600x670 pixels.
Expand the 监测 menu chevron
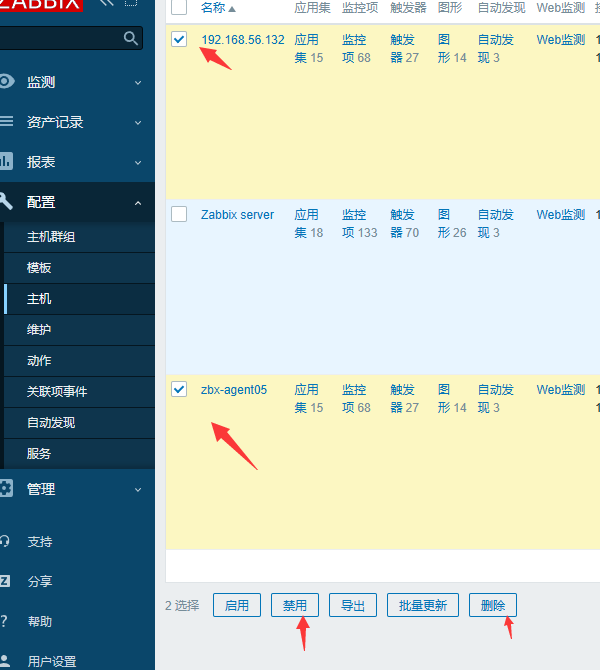coord(138,82)
